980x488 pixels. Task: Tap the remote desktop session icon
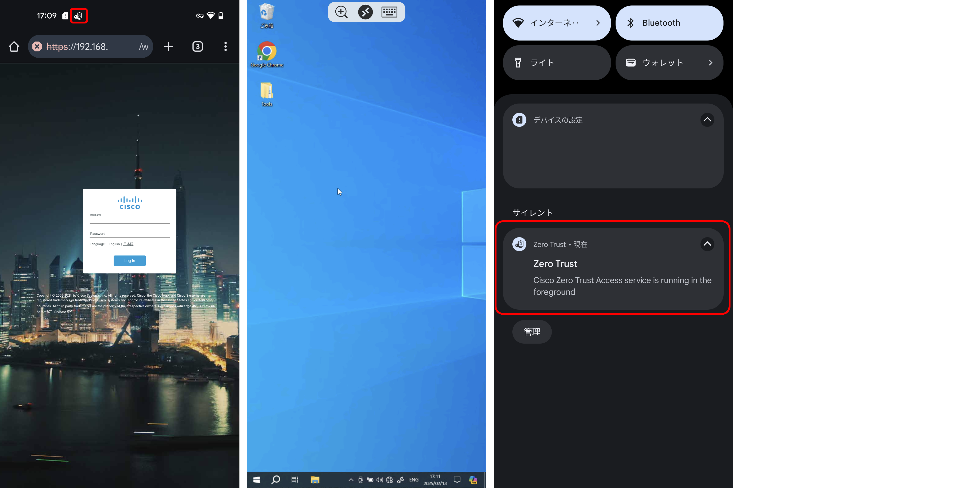[x=365, y=12]
